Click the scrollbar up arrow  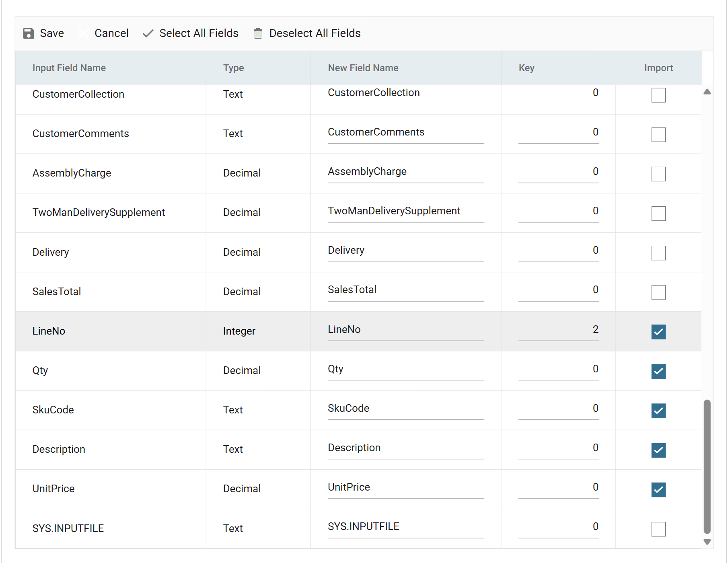(707, 92)
